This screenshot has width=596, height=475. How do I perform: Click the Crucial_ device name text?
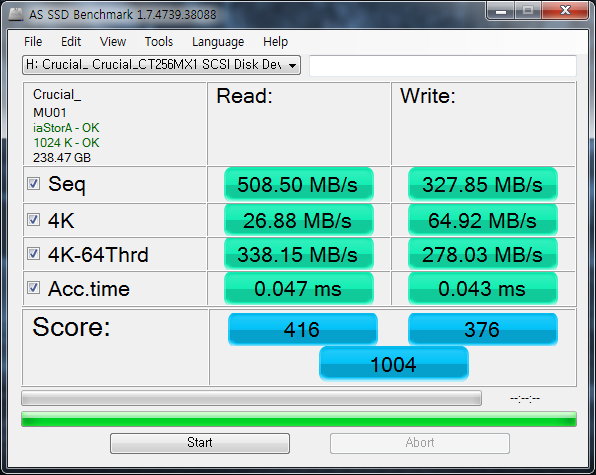click(57, 95)
